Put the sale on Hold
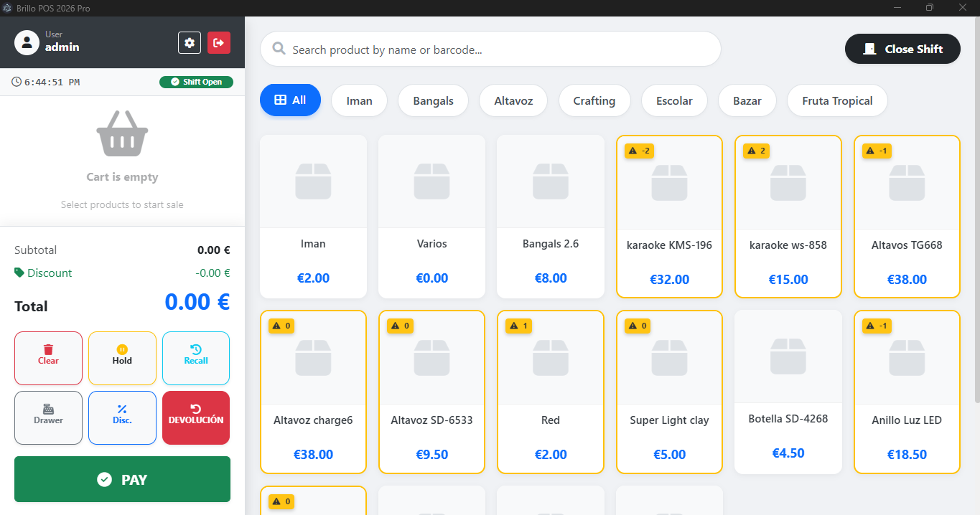This screenshot has height=515, width=980. click(x=122, y=358)
